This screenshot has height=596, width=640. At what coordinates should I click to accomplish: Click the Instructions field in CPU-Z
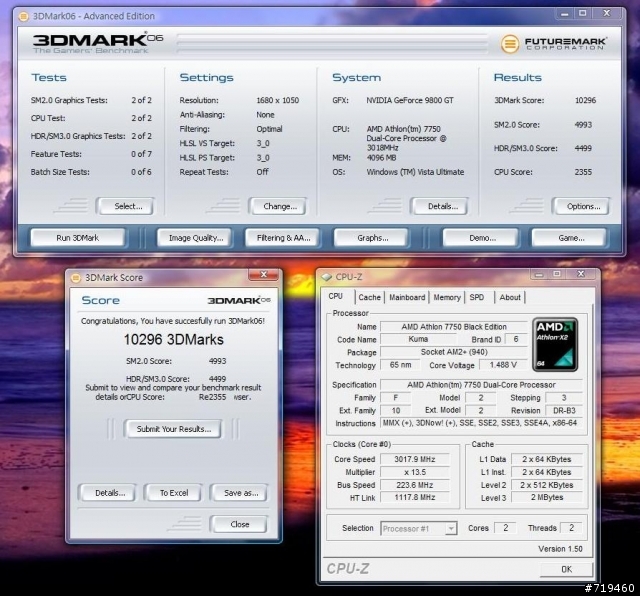pos(481,423)
